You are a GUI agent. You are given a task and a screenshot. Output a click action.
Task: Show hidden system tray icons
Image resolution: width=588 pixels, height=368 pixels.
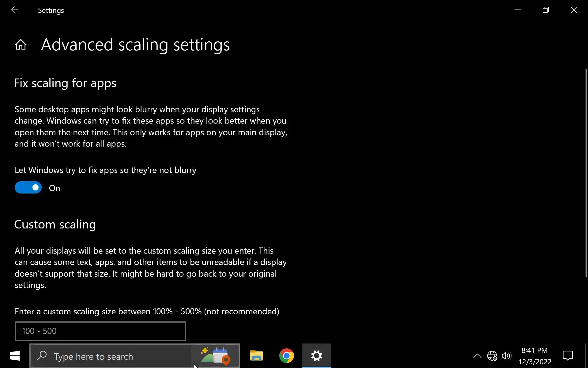477,356
